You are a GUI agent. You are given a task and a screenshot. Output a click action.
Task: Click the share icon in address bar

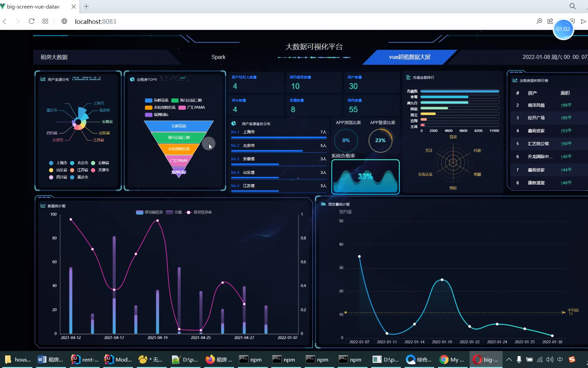550,21
